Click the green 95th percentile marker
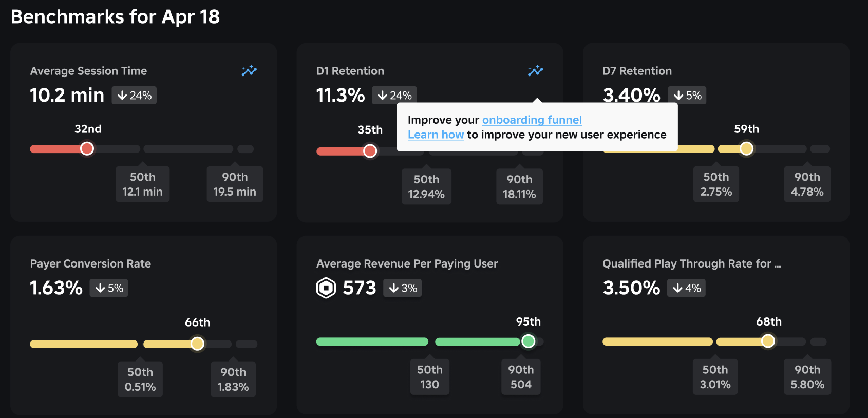The height and width of the screenshot is (418, 868). [528, 341]
